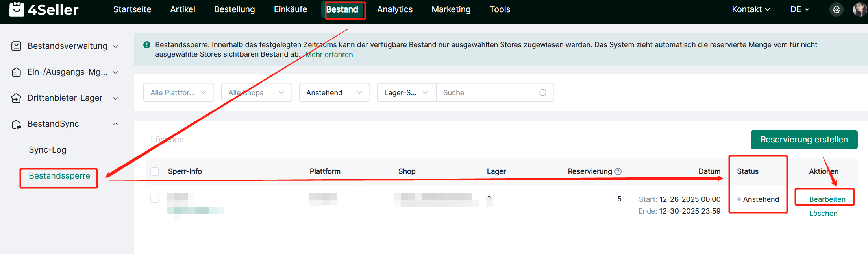Toggle the select-all checkbox in table header
Viewport: 868px width, 254px height.
point(155,171)
